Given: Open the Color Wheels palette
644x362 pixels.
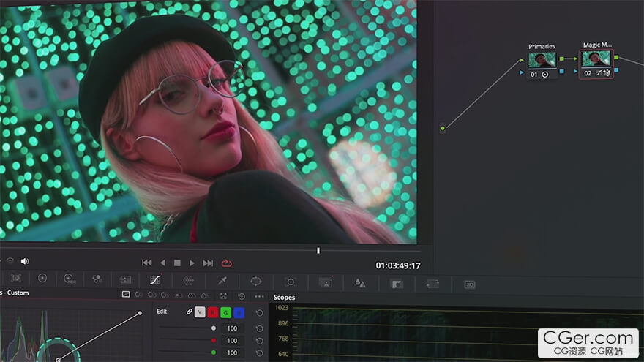Looking at the screenshot, I should pos(42,279).
